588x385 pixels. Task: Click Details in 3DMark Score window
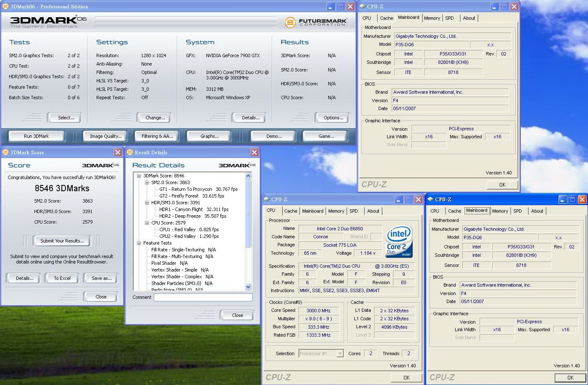click(x=24, y=278)
